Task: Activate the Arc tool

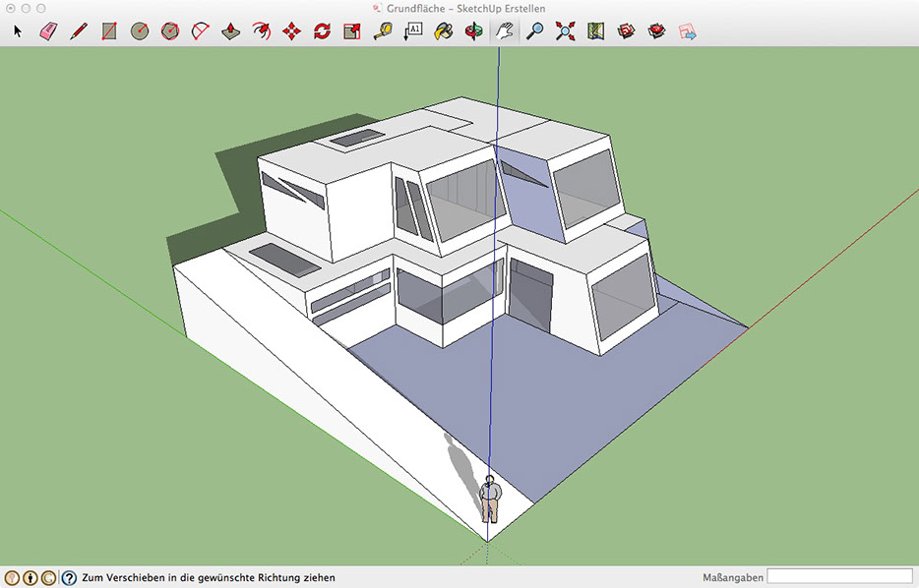Action: (201, 31)
